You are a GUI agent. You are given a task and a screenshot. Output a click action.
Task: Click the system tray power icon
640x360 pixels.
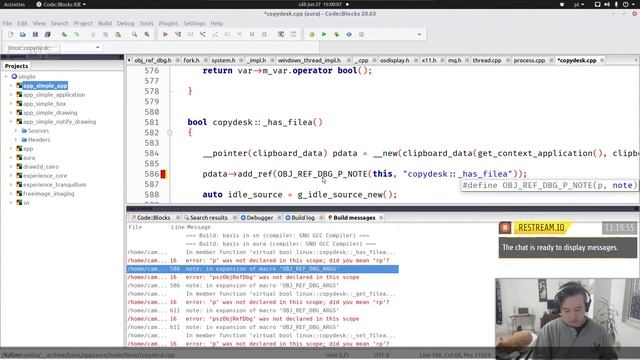626,4
